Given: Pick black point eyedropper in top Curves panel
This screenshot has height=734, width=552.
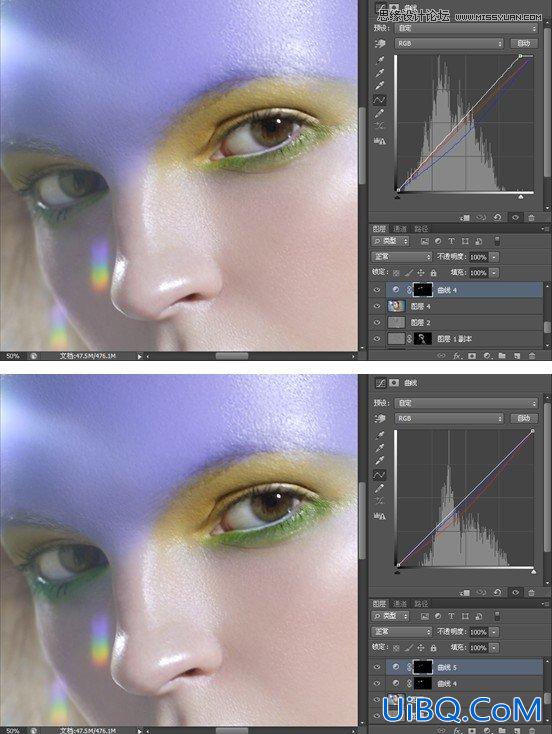Looking at the screenshot, I should pyautogui.click(x=380, y=60).
